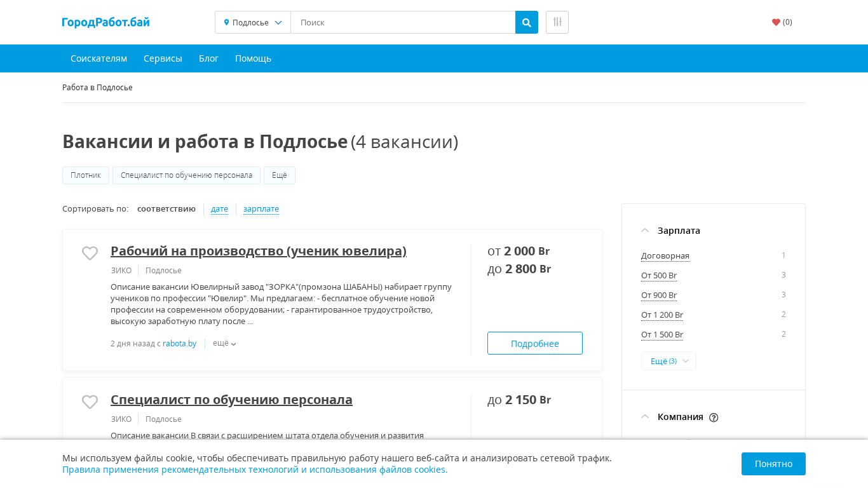Viewport: 868px width, 488px height.
Task: Select the Плотник tag chip
Action: coord(86,175)
